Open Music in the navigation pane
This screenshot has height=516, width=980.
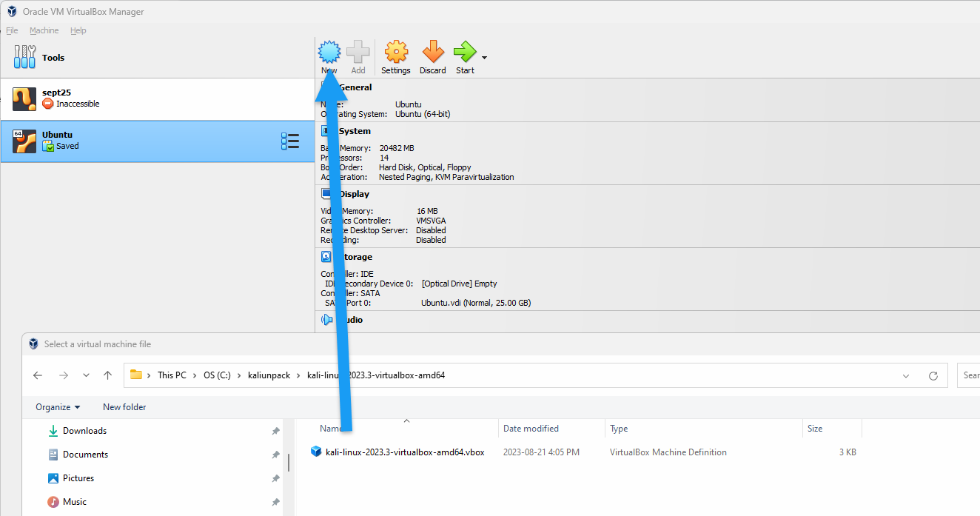point(74,502)
